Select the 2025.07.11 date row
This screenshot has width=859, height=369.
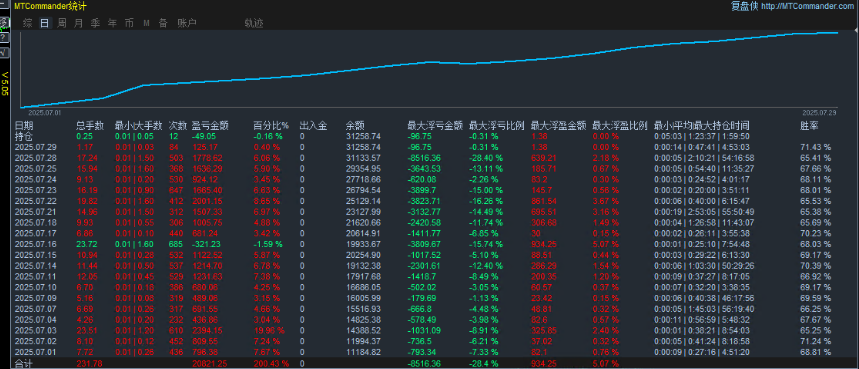click(x=36, y=276)
